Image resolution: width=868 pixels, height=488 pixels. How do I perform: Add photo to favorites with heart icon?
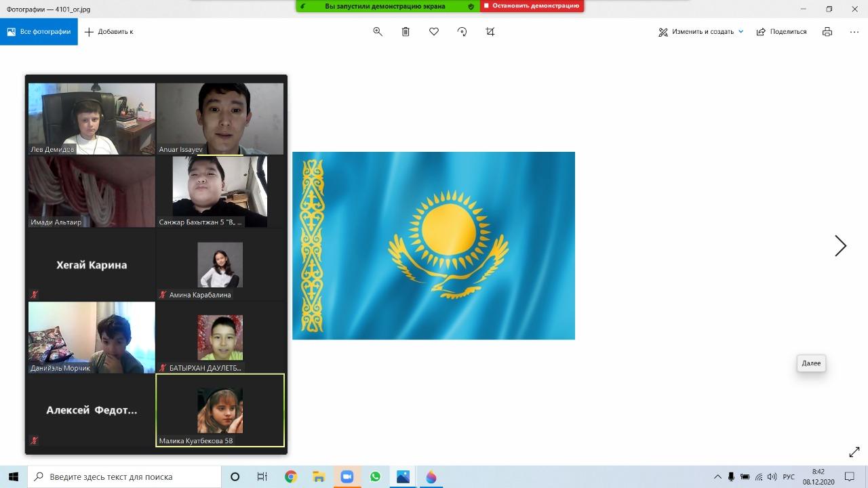coord(434,32)
